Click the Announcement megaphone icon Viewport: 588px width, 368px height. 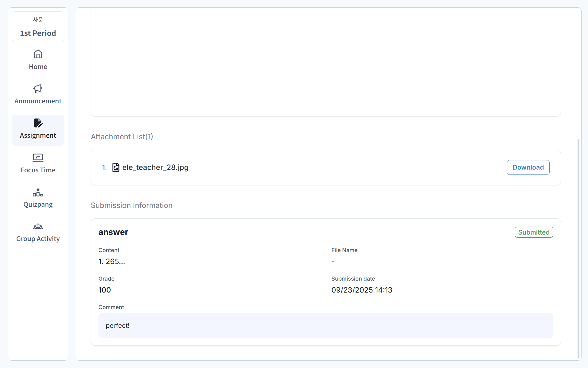(38, 89)
